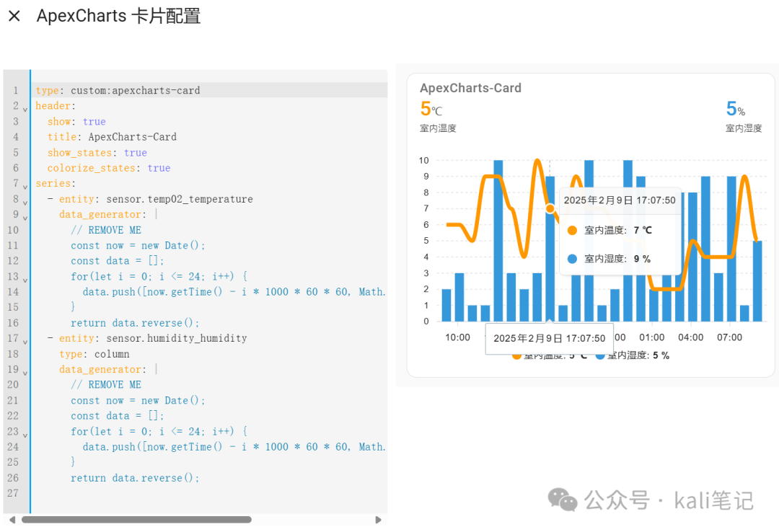Viewport: 779px width, 532px height.
Task: Fold the for loop on line 23
Action: pos(25,435)
